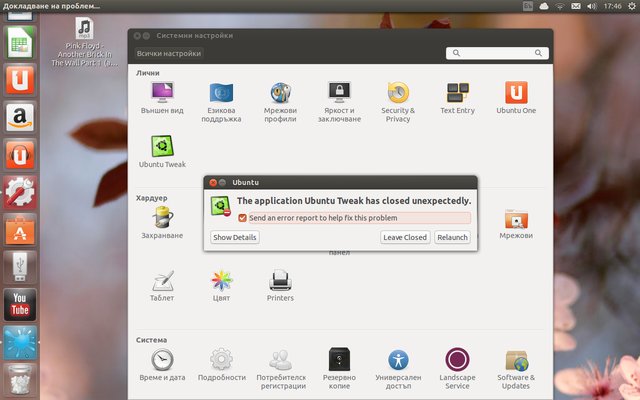Open Време и дата settings
The width and height of the screenshot is (640, 400).
[x=162, y=365]
